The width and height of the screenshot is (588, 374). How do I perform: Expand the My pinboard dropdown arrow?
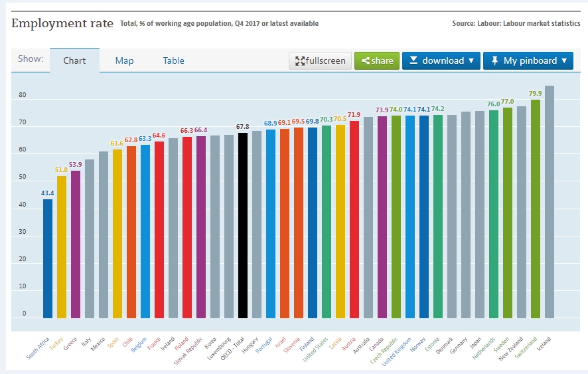(564, 60)
